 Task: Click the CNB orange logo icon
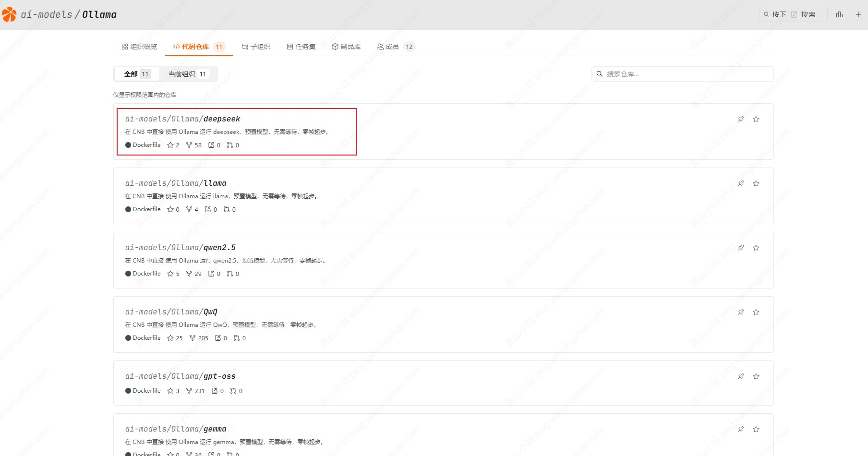click(9, 14)
